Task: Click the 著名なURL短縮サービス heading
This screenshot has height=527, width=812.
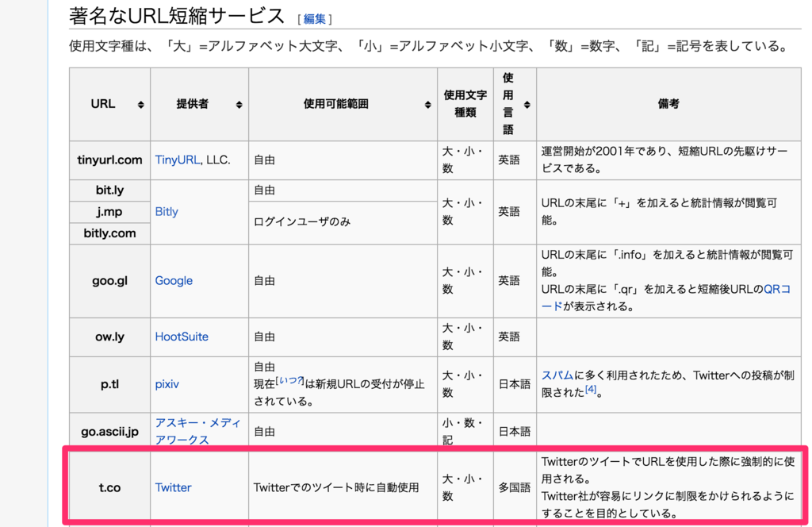Action: click(x=177, y=16)
